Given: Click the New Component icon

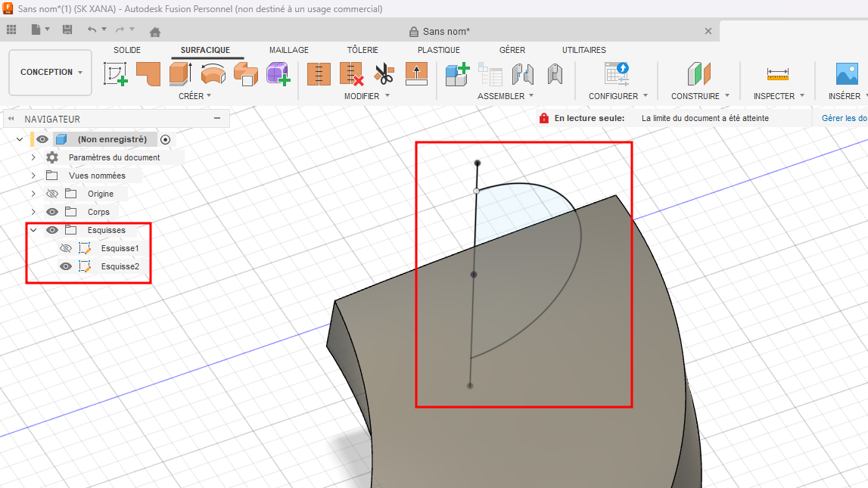Looking at the screenshot, I should [x=458, y=73].
